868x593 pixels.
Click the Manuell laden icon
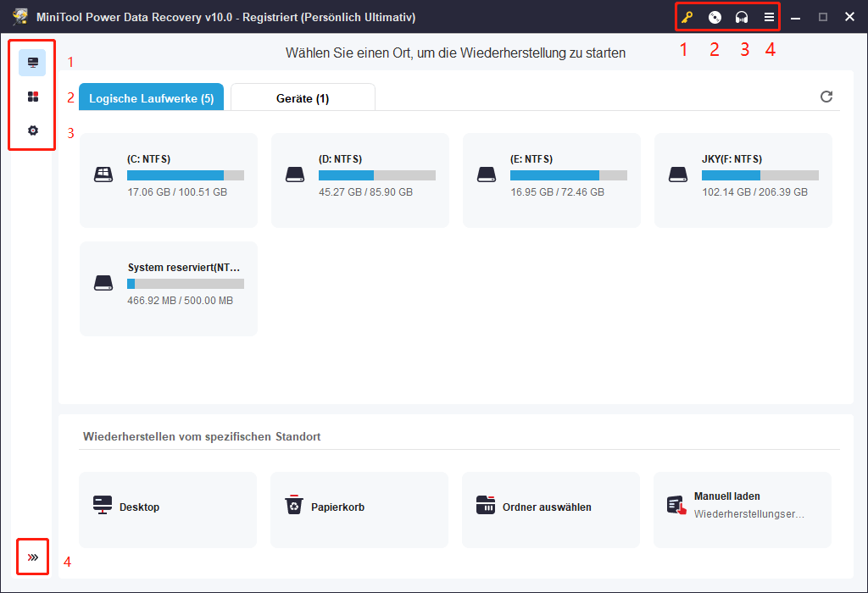pos(676,505)
